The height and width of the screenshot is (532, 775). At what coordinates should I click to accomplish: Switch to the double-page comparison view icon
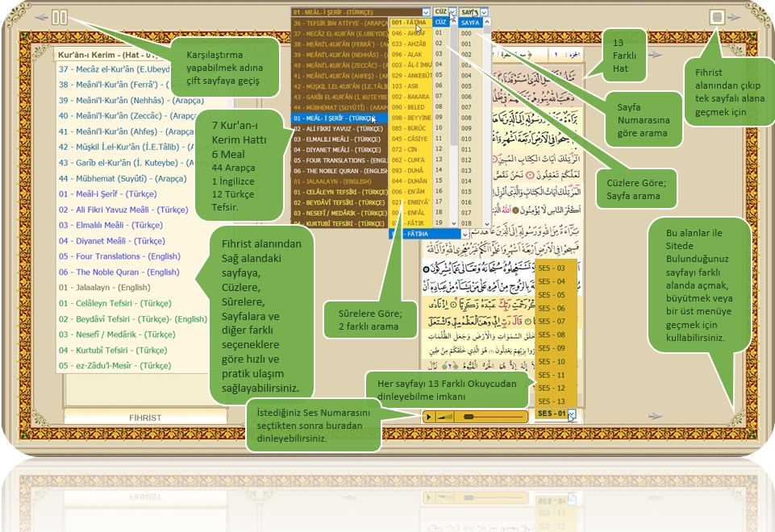click(x=60, y=17)
